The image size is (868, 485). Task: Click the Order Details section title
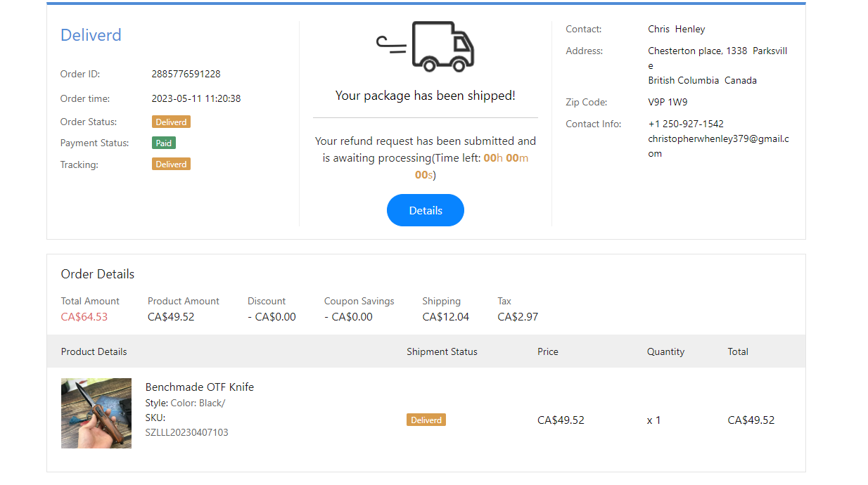(98, 274)
